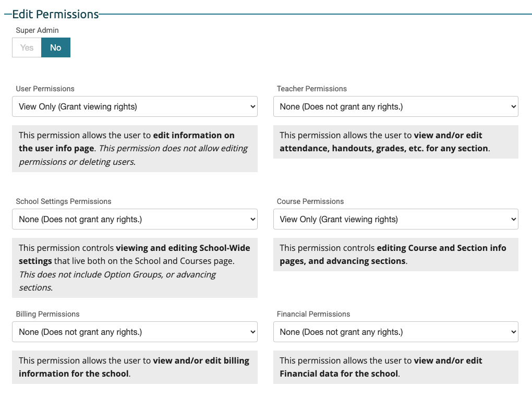Select the User Permissions field showing View Only
Image resolution: width=532 pixels, height=398 pixels.
[x=134, y=106]
